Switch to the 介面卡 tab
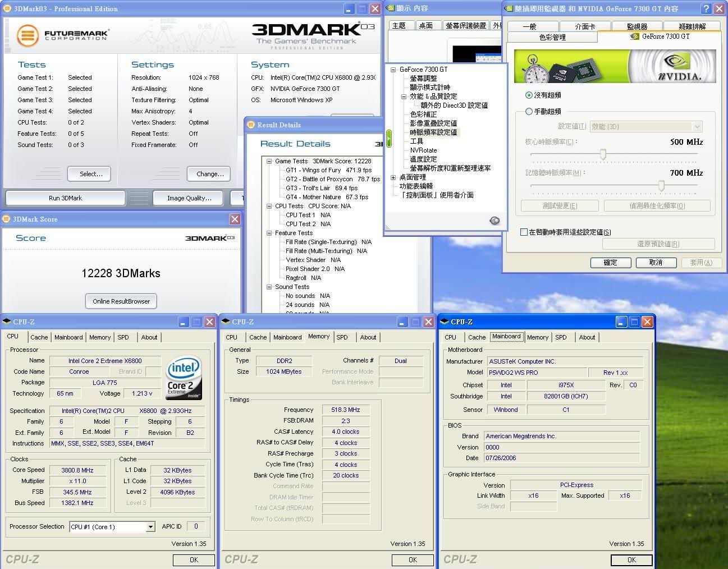 click(585, 26)
